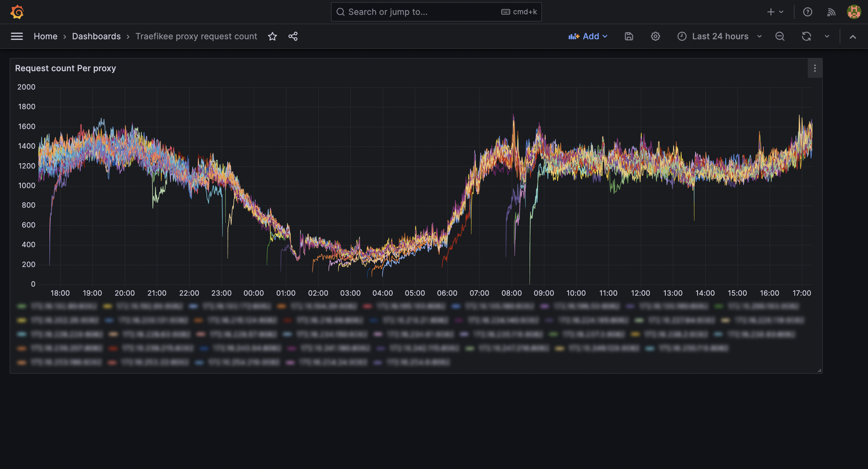Navigate to Dashboards in the breadcrumb
Screen dimensions: 868x469
[x=96, y=36]
